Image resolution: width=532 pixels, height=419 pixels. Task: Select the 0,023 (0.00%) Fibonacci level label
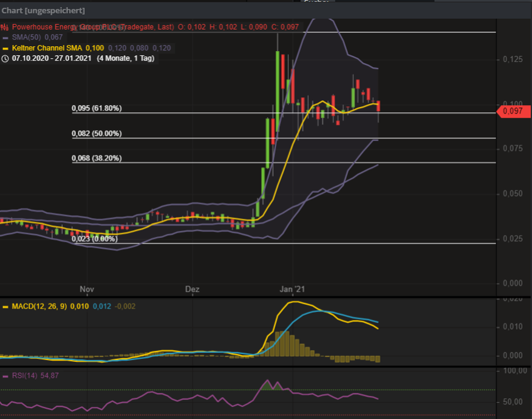pos(94,239)
